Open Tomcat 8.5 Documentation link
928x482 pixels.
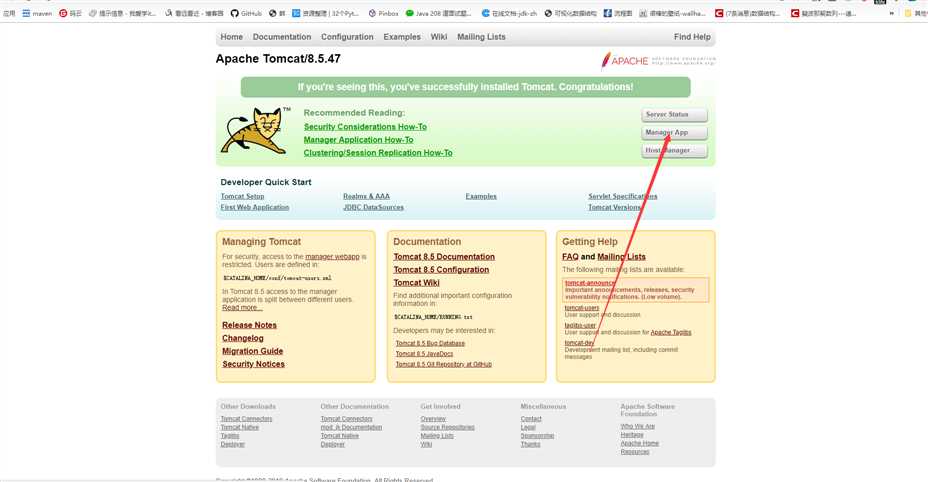[x=444, y=257]
